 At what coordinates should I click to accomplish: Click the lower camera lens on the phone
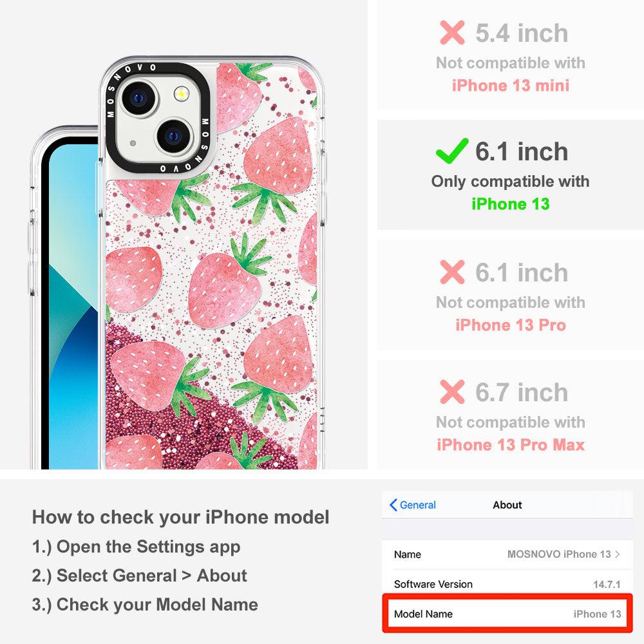click(174, 135)
